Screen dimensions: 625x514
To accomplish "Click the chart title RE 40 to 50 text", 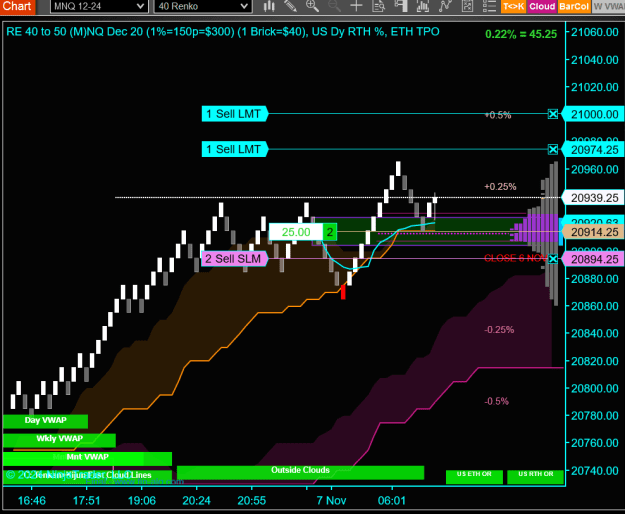I will pyautogui.click(x=223, y=32).
